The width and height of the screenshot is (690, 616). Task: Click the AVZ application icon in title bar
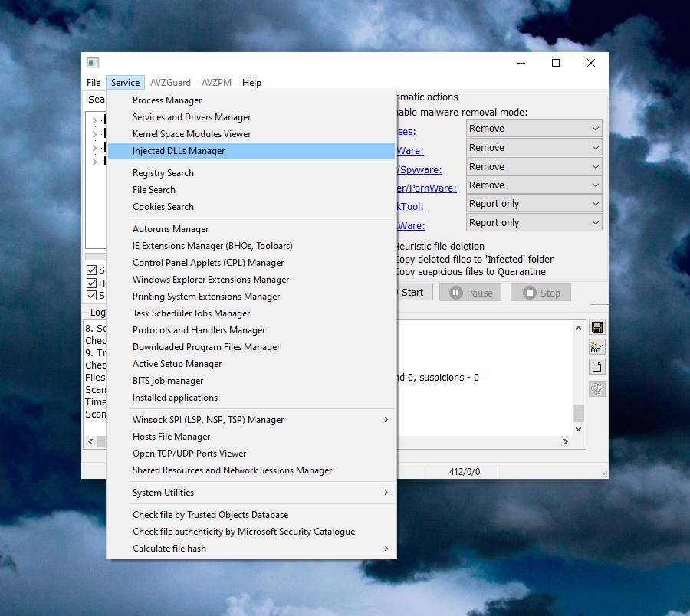[93, 62]
